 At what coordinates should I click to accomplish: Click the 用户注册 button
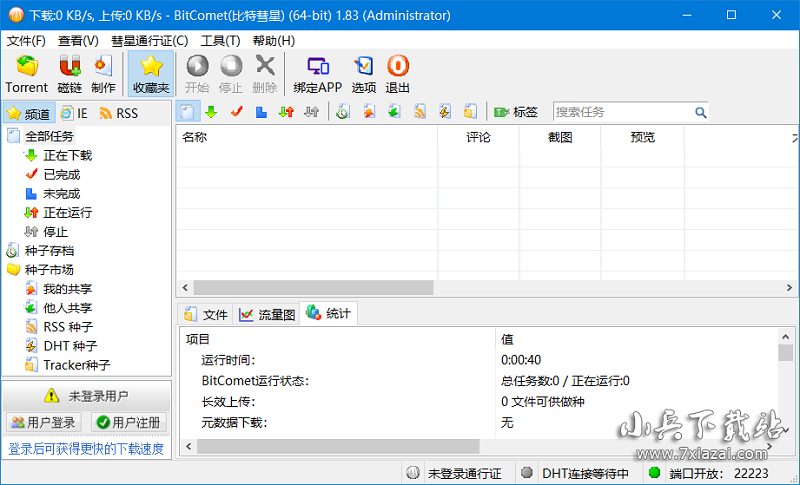[x=129, y=422]
